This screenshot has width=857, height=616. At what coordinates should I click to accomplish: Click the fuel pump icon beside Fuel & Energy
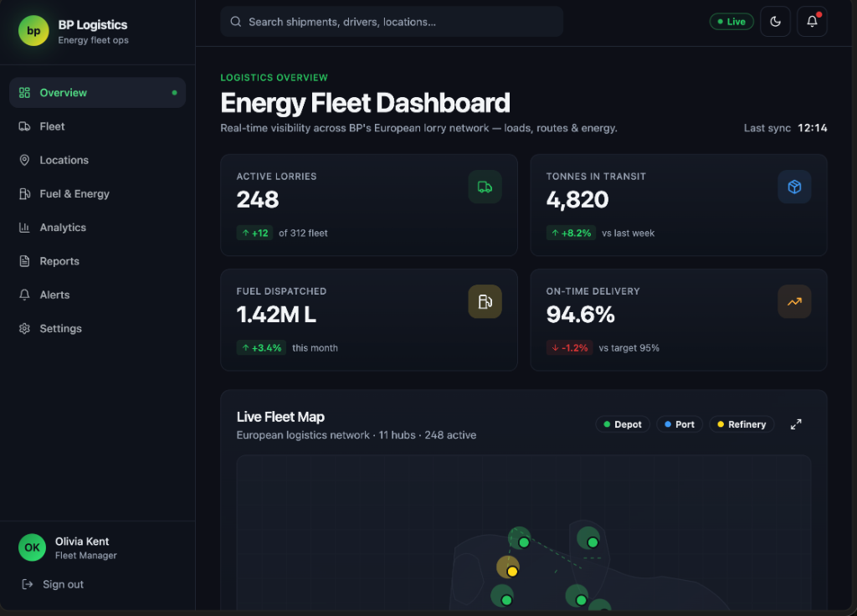point(24,193)
